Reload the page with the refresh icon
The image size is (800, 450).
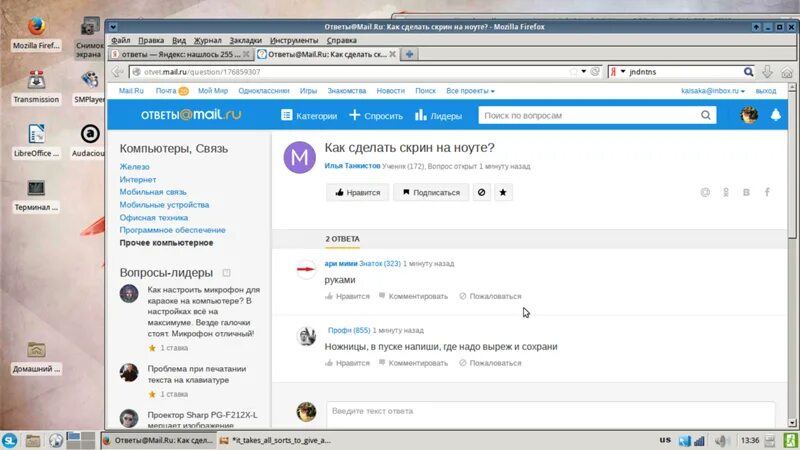coord(595,71)
